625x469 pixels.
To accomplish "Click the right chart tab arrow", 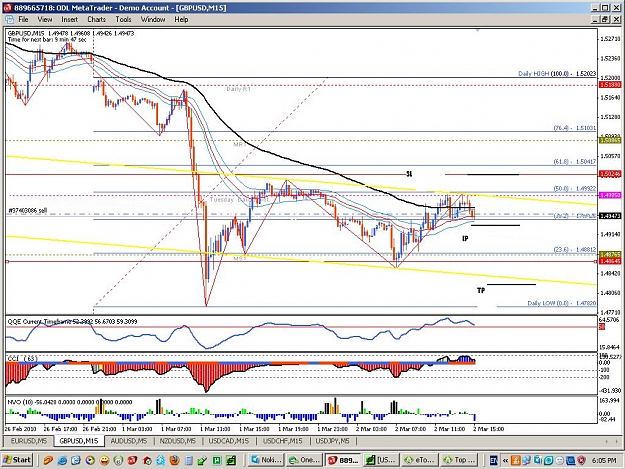I will point(617,441).
